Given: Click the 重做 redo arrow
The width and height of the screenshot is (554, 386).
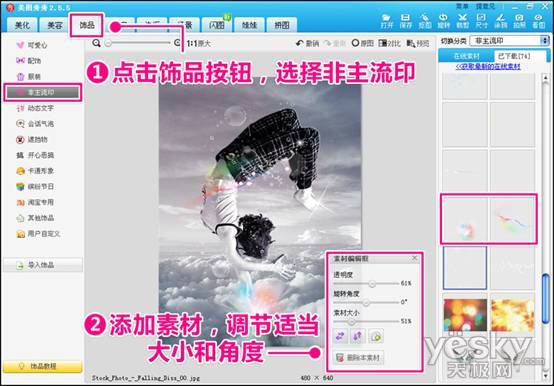Looking at the screenshot, I should pyautogui.click(x=335, y=43).
